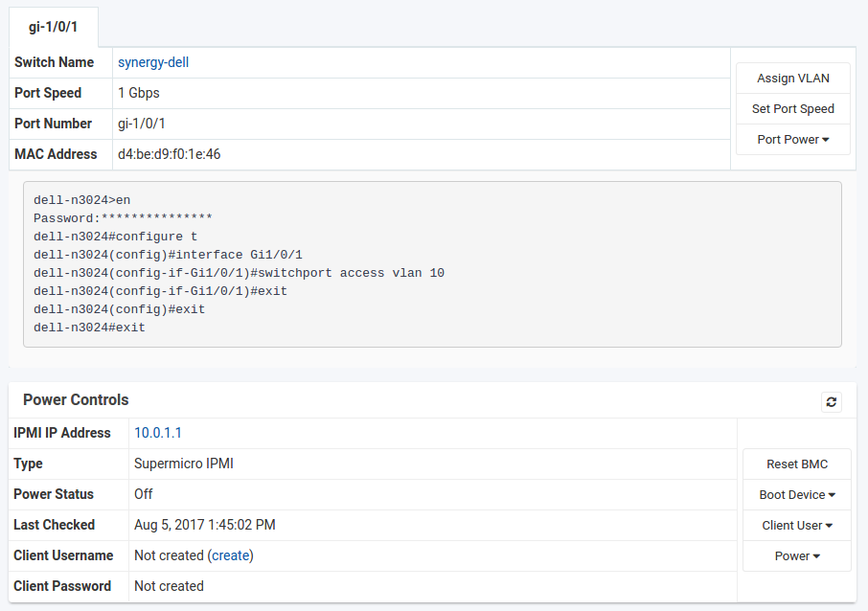Click the Reset BMC button
The image size is (868, 611).
point(796,464)
